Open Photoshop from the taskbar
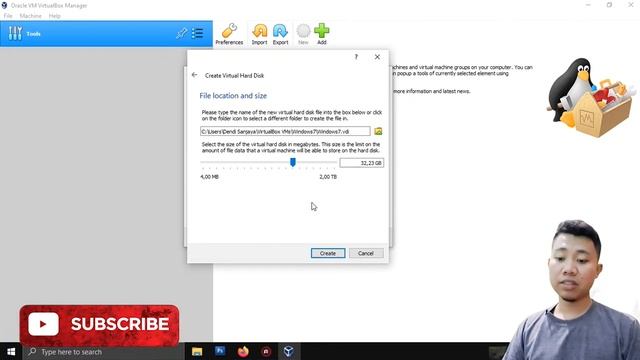The width and height of the screenshot is (640, 360). [x=220, y=351]
